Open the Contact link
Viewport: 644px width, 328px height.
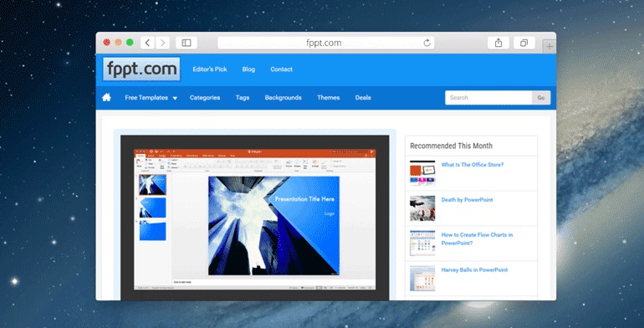pyautogui.click(x=281, y=69)
